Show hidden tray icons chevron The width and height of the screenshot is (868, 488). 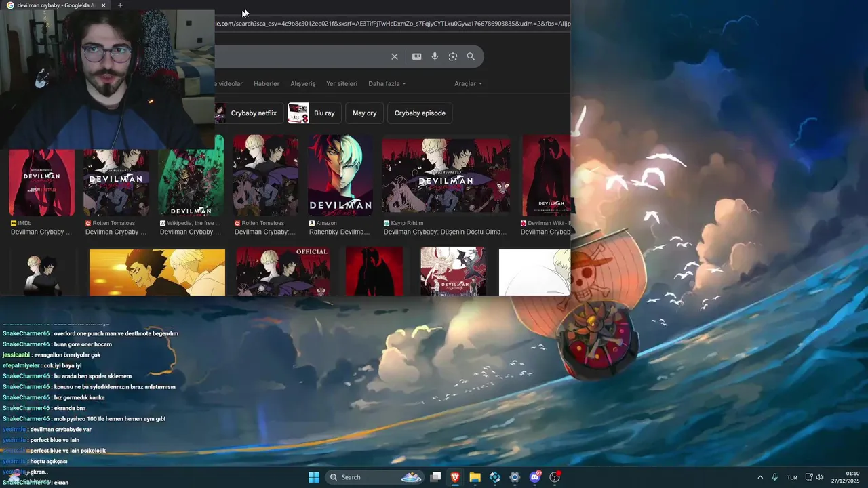click(759, 477)
